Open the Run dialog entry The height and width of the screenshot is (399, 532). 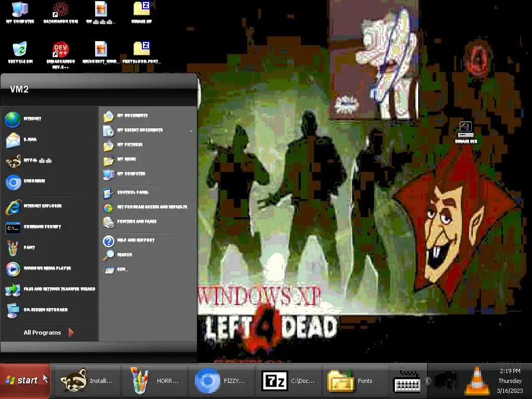(148, 270)
